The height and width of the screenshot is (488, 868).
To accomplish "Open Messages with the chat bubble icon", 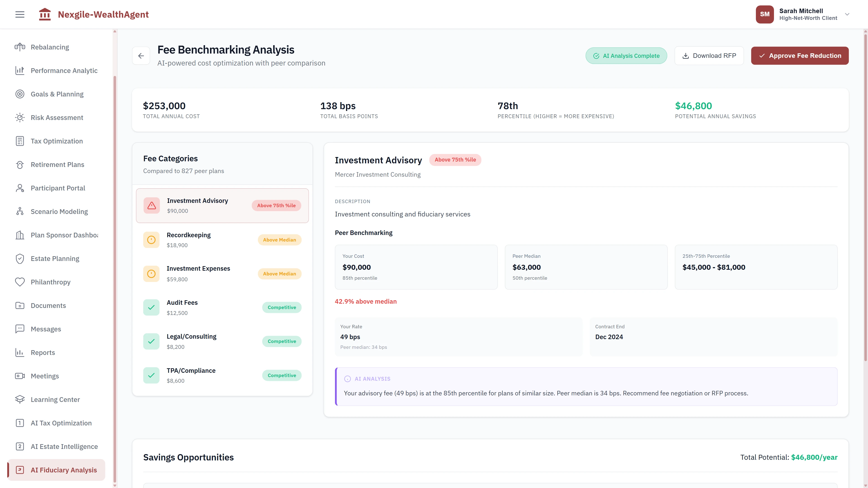I will (19, 329).
